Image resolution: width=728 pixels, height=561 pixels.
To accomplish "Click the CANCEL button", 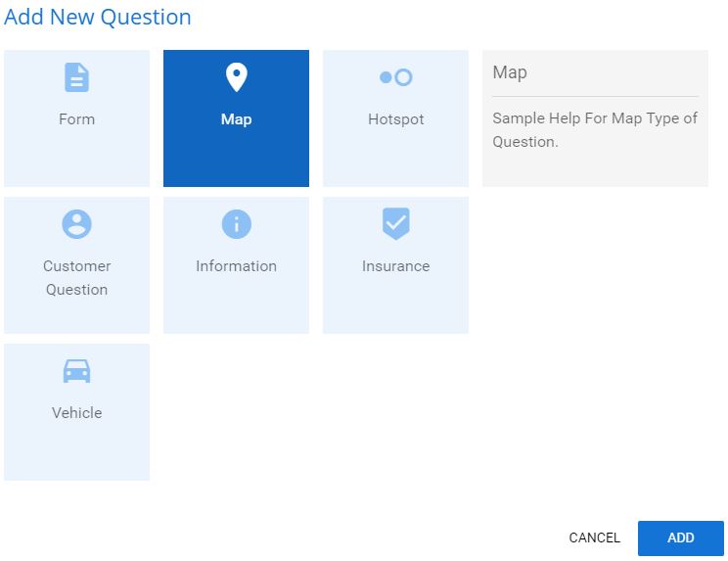I will [x=594, y=538].
